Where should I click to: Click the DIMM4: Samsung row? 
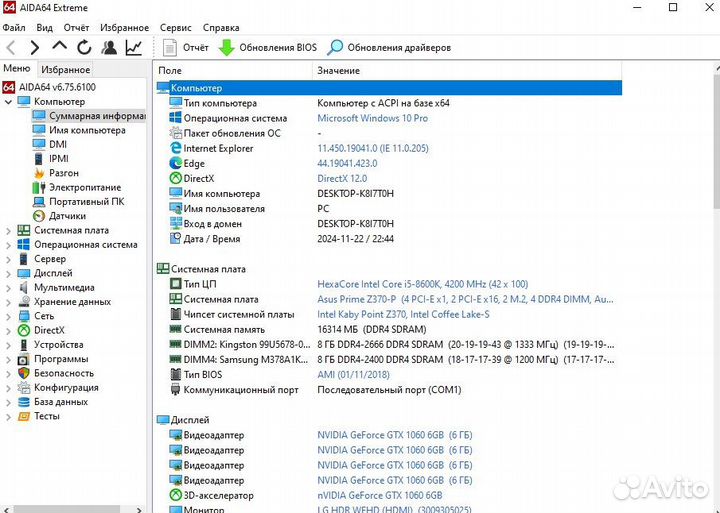click(x=391, y=360)
